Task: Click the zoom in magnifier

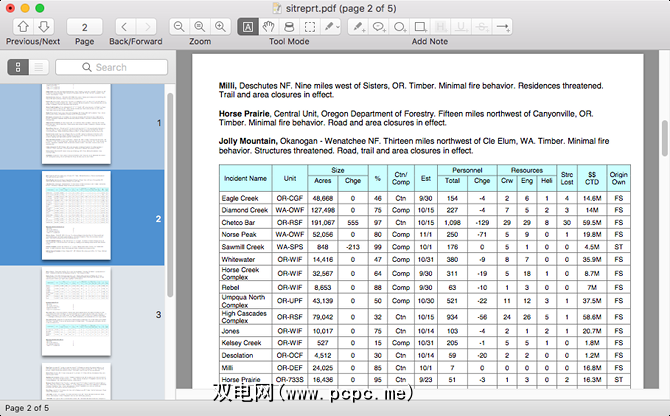Action: 200,26
